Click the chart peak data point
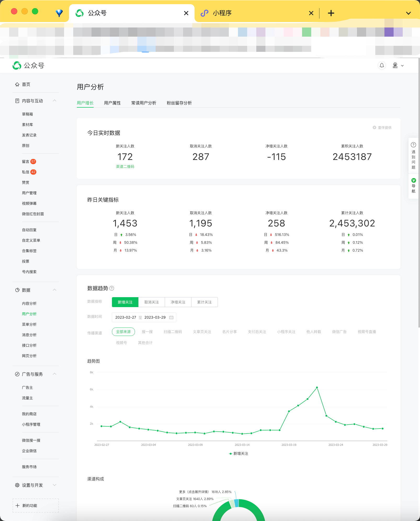Image resolution: width=420 pixels, height=521 pixels. point(317,387)
